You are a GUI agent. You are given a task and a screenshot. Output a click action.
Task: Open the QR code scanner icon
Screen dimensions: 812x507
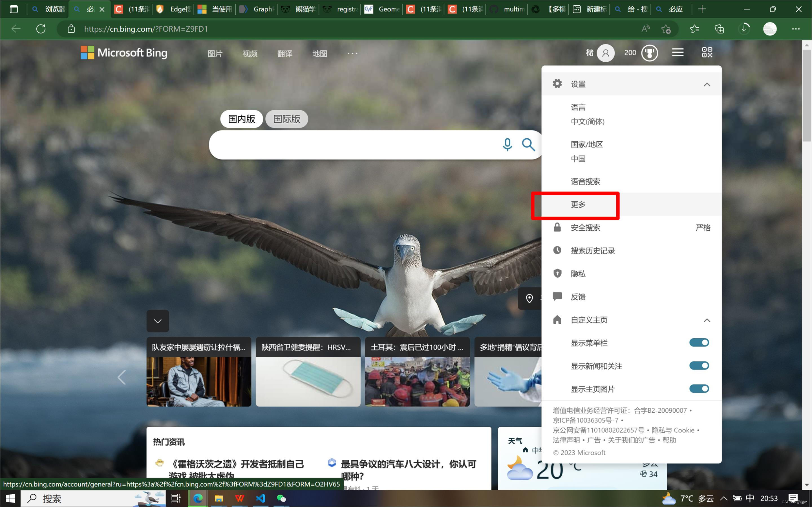[x=707, y=52]
